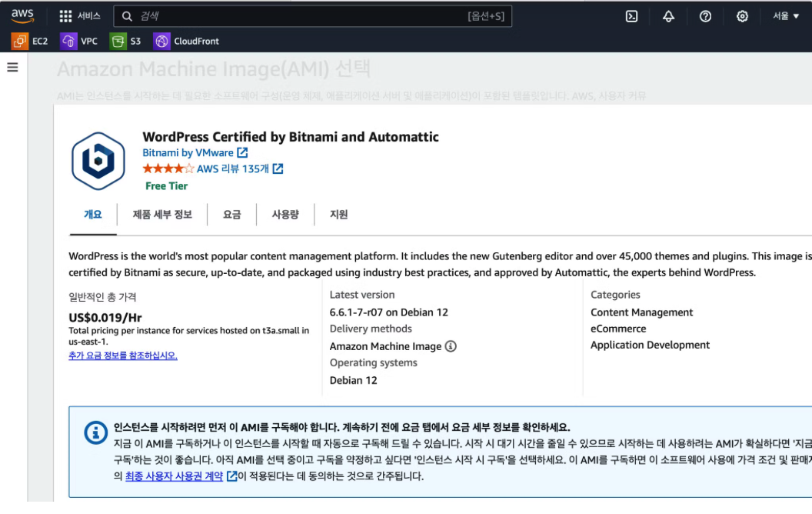Click the Latest version heading
The image size is (812, 514).
pyautogui.click(x=362, y=295)
